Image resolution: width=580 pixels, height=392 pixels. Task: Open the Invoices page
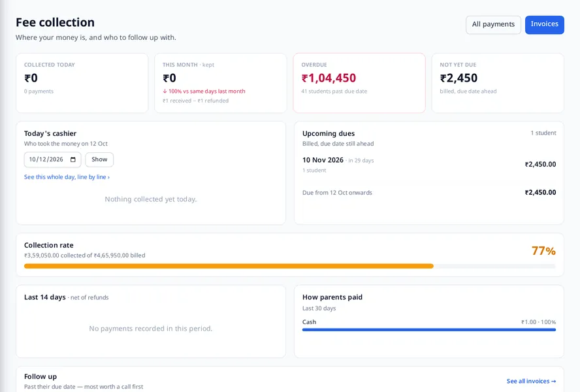[x=545, y=24]
